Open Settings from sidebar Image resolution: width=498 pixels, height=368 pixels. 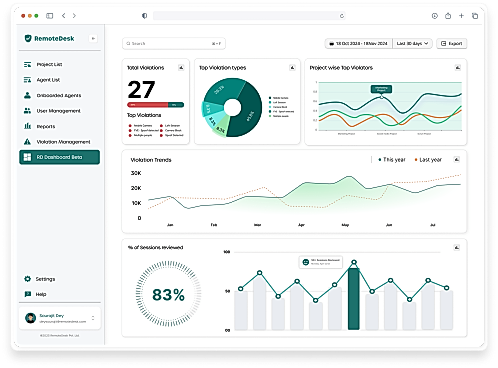(45, 279)
